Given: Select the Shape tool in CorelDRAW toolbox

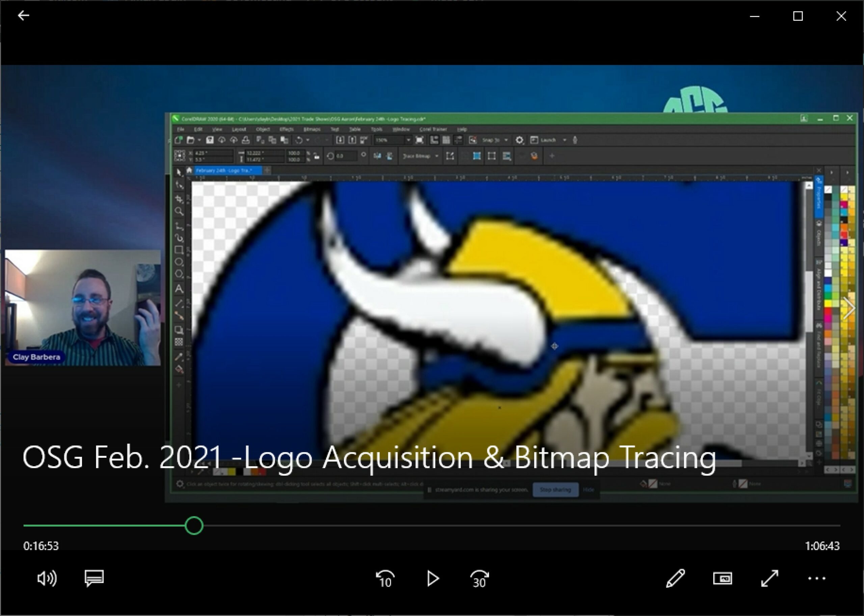Looking at the screenshot, I should pyautogui.click(x=179, y=186).
